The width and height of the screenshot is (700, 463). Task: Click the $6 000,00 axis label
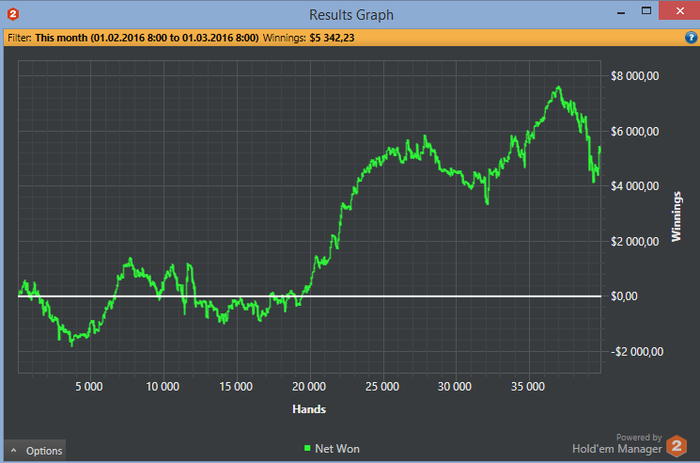point(634,131)
